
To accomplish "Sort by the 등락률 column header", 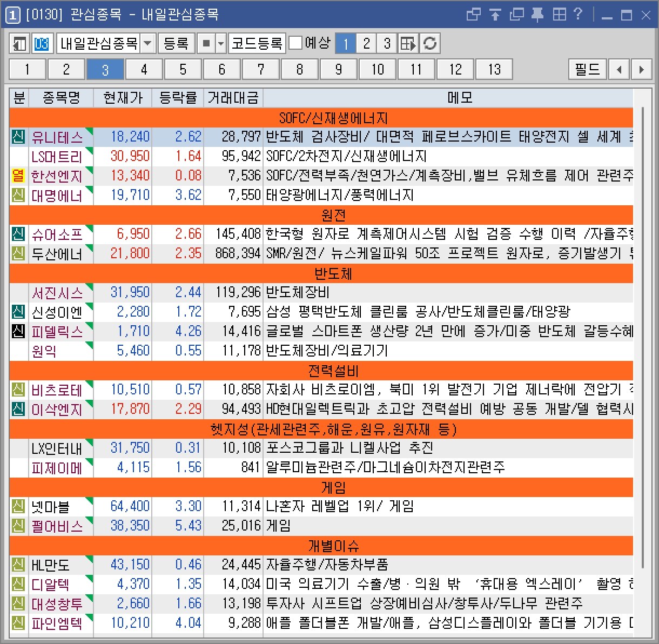I will click(178, 98).
